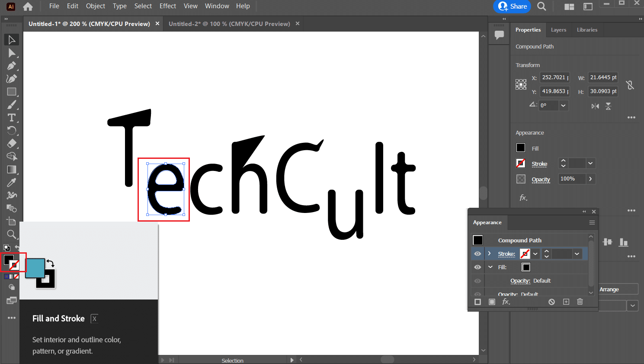This screenshot has width=644, height=364.
Task: Expand the Stroke row in Appearance panel
Action: click(x=490, y=253)
